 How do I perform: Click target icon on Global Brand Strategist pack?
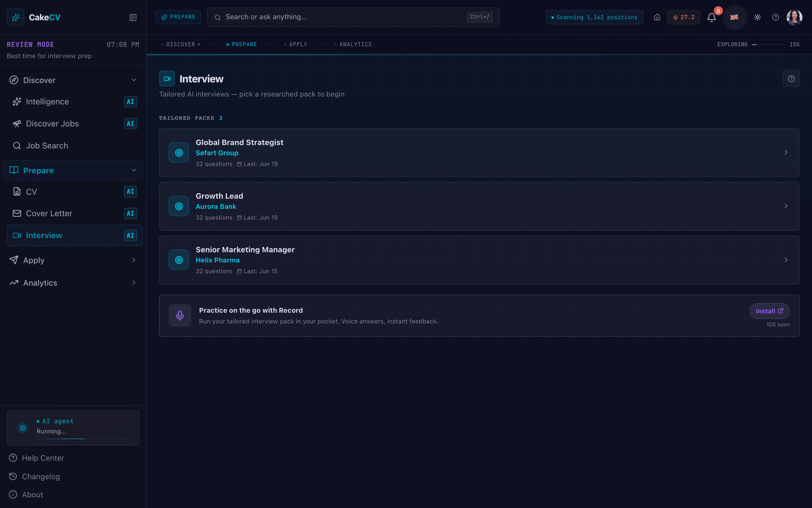(179, 152)
